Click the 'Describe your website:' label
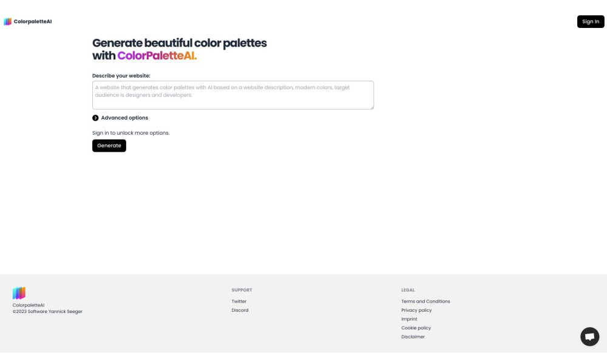This screenshot has width=607, height=364. pyautogui.click(x=121, y=76)
